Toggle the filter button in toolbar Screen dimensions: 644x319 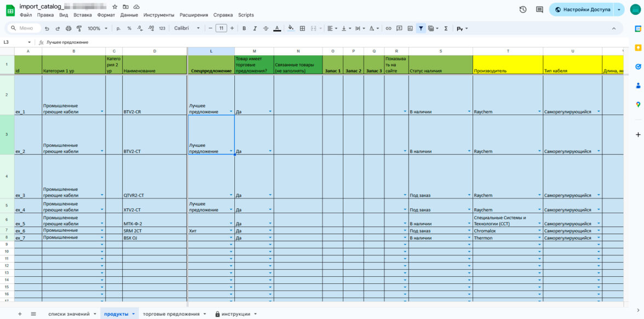click(x=421, y=28)
